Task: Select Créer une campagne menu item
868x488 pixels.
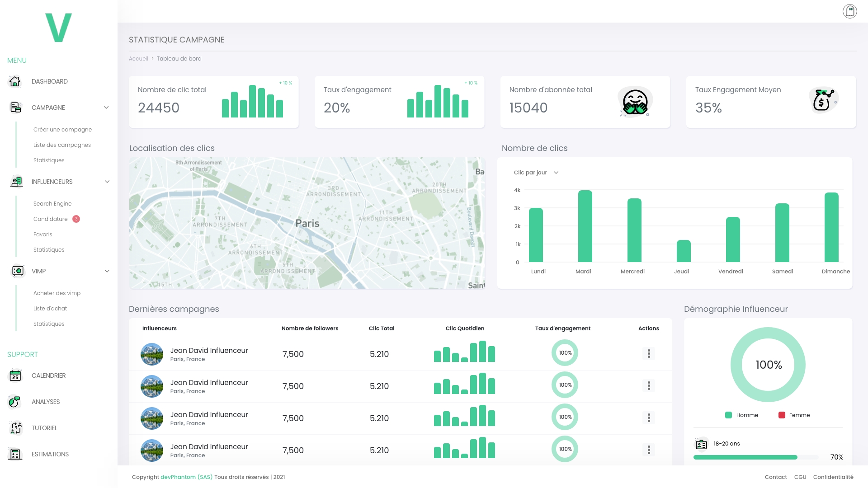Action: (62, 129)
